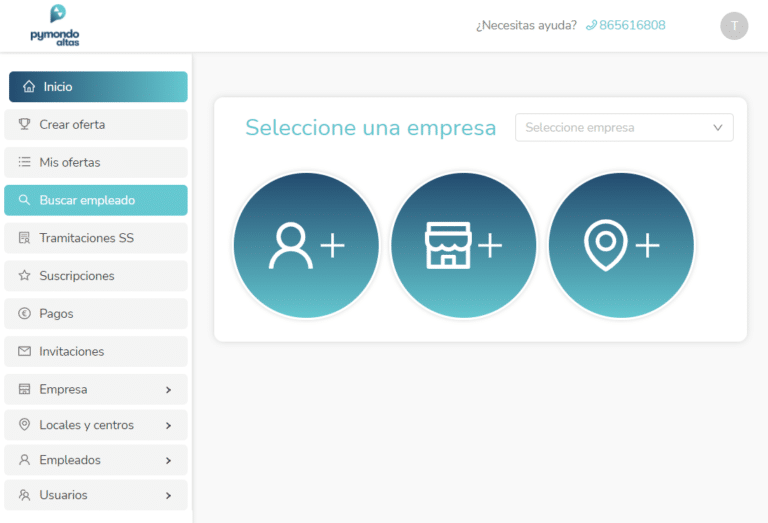The width and height of the screenshot is (768, 523).
Task: Click the list icon for Mis ofertas
Action: [24, 162]
